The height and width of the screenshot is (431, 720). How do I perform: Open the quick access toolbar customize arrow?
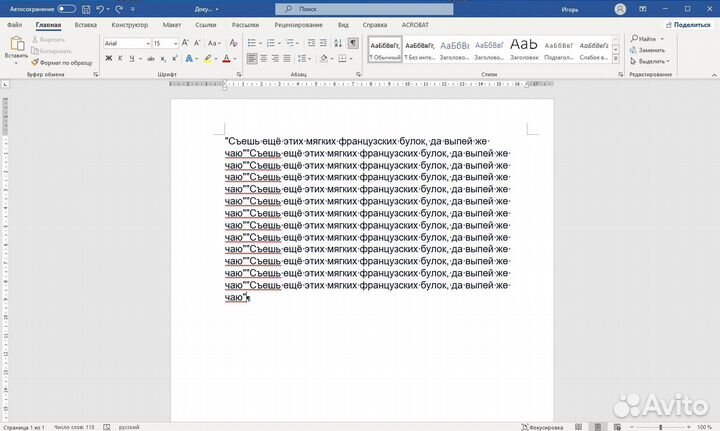pos(133,9)
